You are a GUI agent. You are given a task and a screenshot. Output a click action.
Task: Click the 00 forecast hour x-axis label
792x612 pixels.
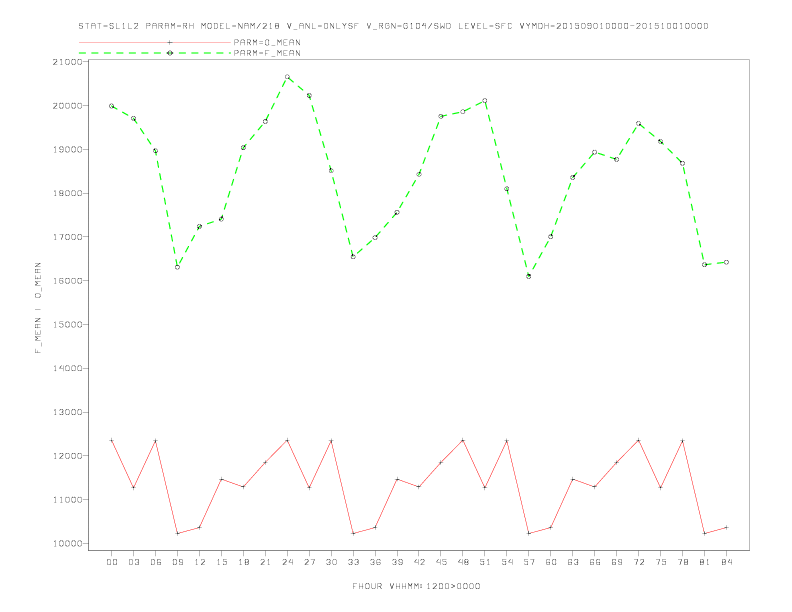pyautogui.click(x=112, y=562)
